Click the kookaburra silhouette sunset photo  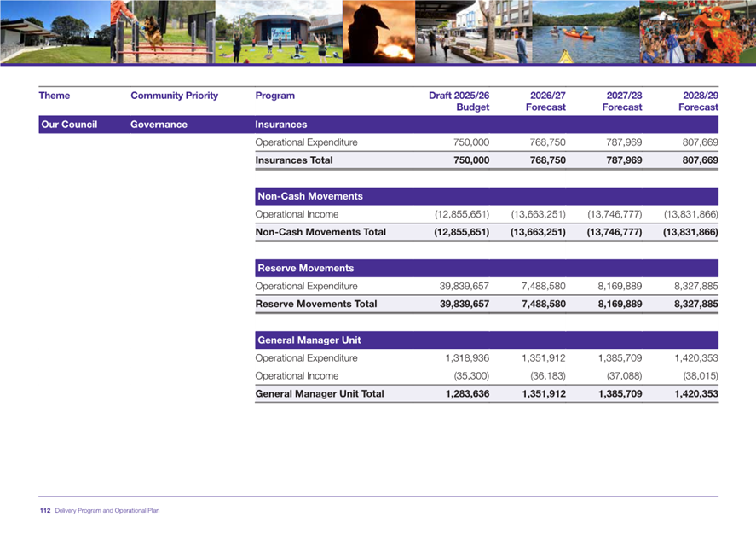(378, 32)
